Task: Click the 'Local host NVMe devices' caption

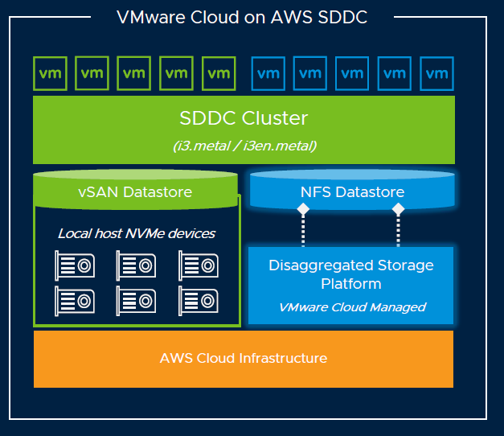Action: [137, 233]
